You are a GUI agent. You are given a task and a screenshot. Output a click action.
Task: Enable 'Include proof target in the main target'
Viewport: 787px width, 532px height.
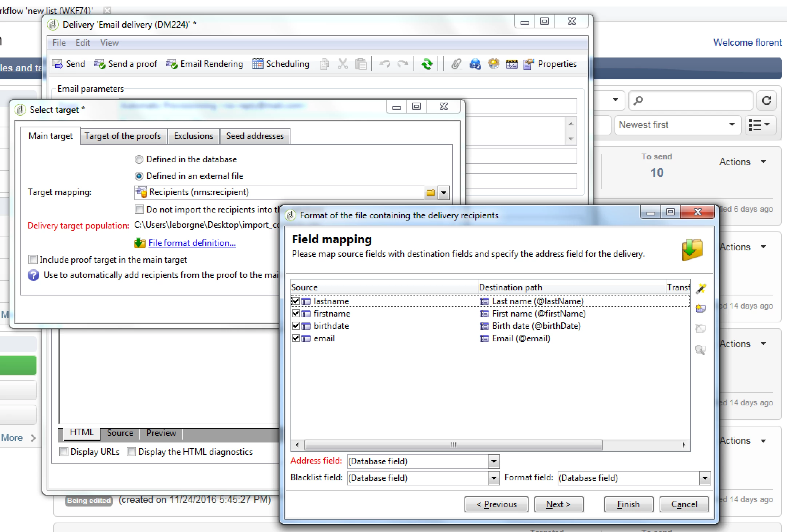[33, 260]
